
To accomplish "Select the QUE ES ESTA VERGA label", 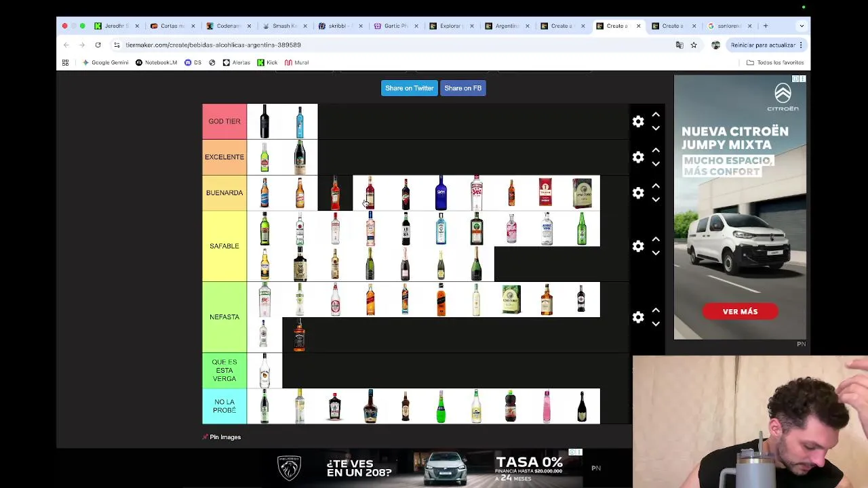I will coord(224,370).
